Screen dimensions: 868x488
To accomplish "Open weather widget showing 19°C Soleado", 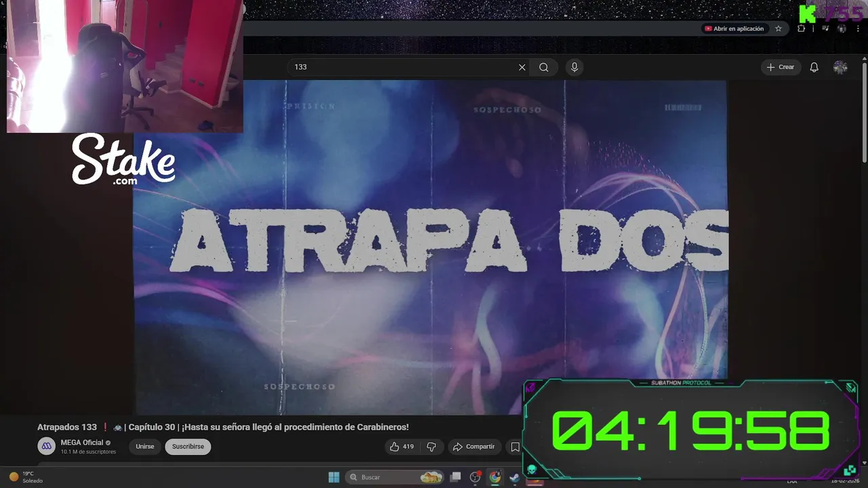I will (26, 477).
